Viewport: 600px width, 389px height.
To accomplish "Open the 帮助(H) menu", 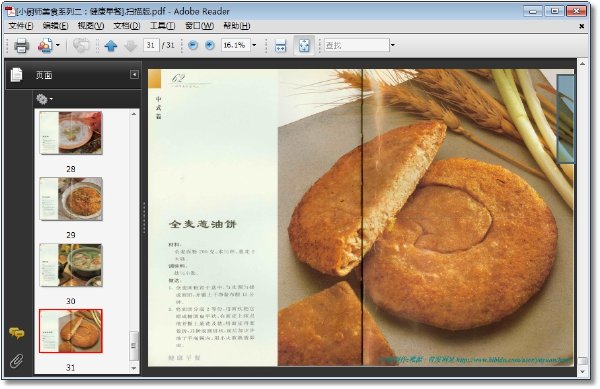I will (x=237, y=26).
